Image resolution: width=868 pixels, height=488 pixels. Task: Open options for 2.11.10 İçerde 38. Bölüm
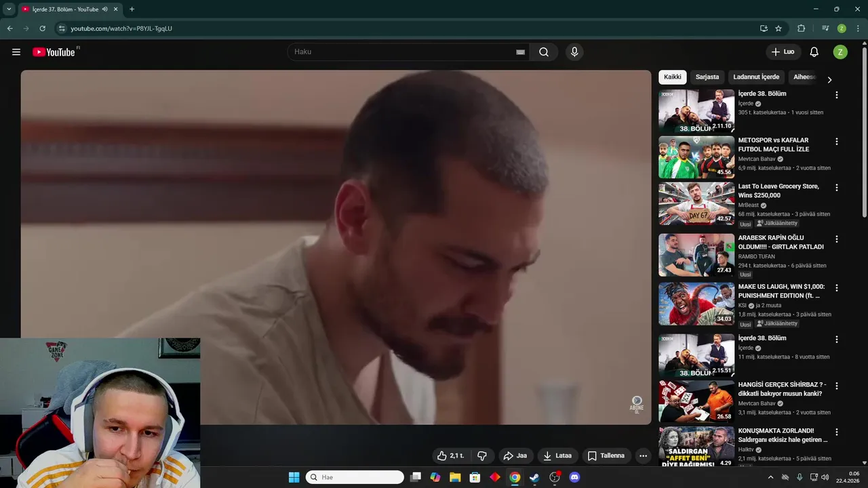(x=836, y=95)
